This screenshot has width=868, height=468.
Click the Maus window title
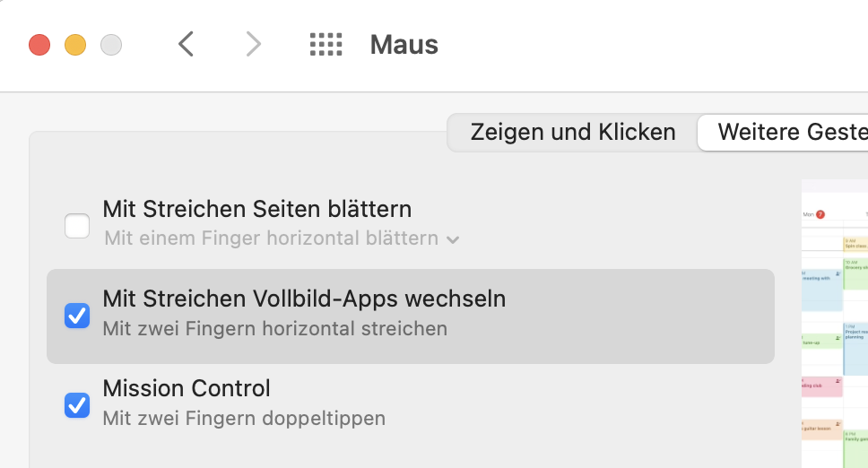404,45
